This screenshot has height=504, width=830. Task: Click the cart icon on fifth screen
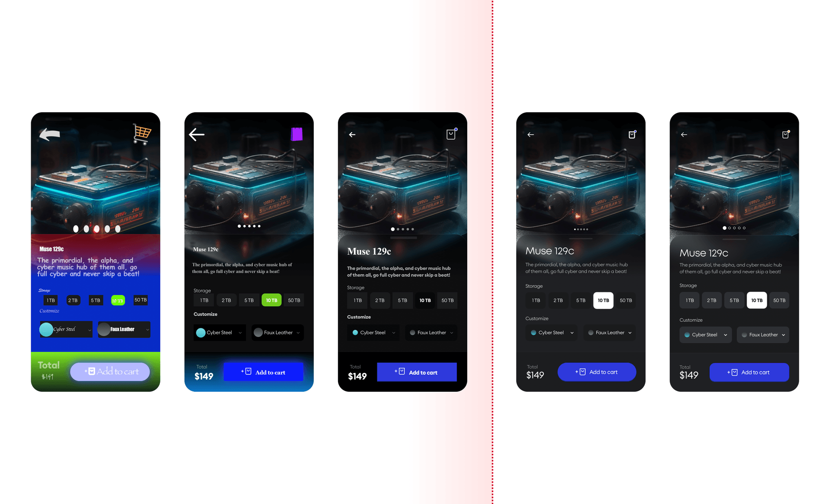coord(785,133)
